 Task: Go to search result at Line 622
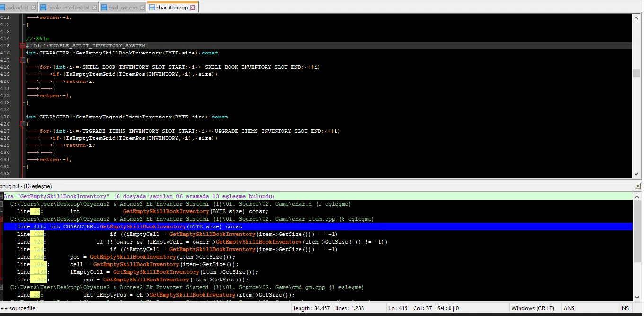coord(142,235)
